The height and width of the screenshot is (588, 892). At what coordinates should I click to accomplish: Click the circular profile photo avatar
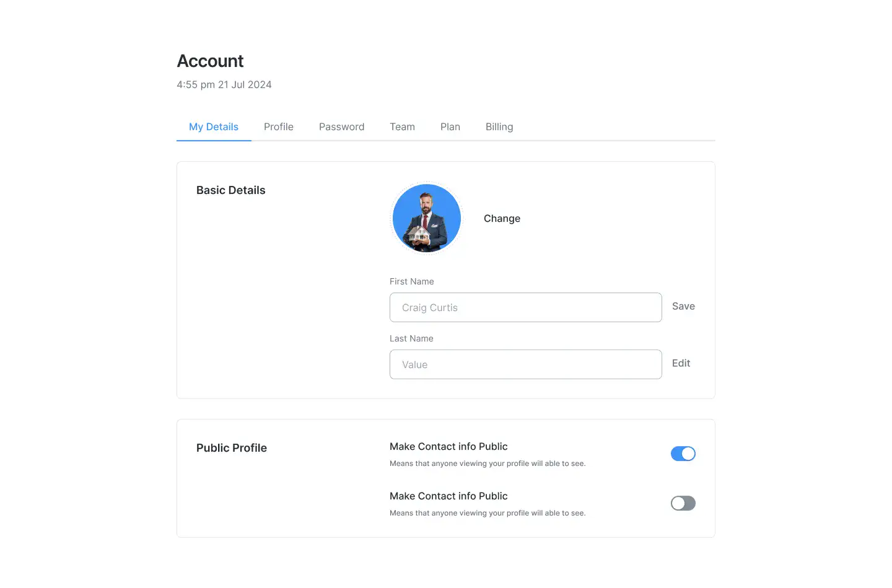427,218
